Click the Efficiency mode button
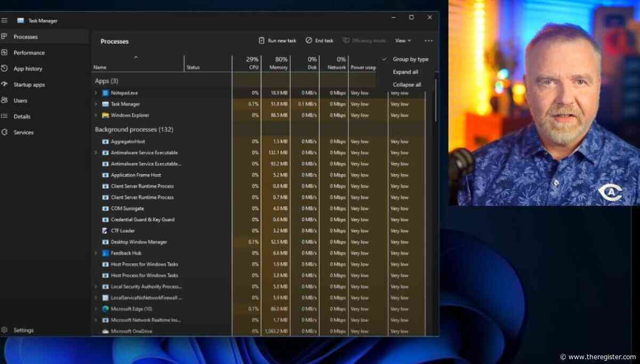The width and height of the screenshot is (640, 364). (x=364, y=41)
